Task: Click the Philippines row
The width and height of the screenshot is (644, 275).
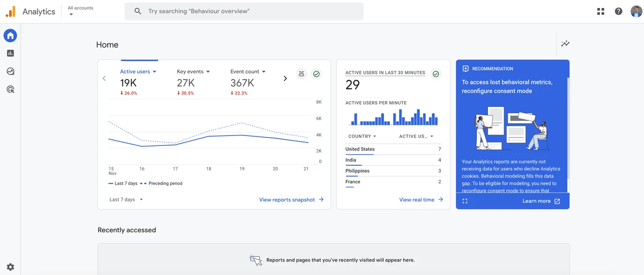Action: (393, 171)
